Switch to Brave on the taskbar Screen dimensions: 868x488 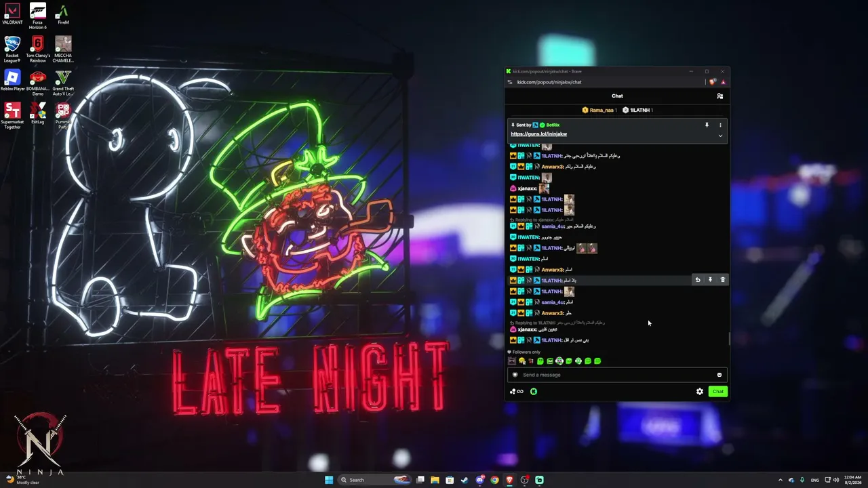click(x=509, y=480)
